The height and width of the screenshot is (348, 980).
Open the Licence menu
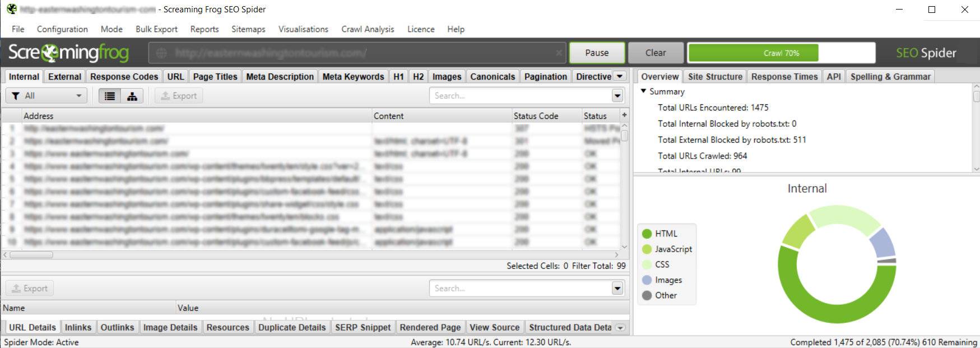pyautogui.click(x=421, y=29)
